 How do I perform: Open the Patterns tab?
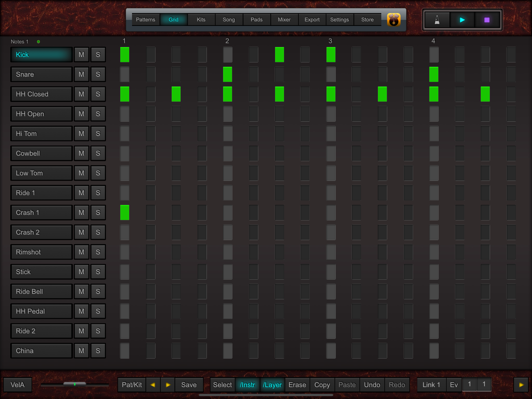[145, 20]
